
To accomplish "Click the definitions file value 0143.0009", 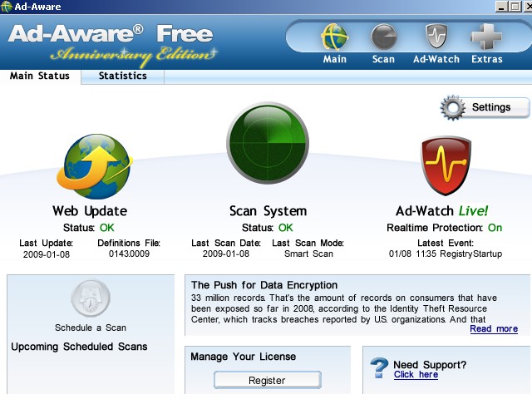I will (x=129, y=254).
